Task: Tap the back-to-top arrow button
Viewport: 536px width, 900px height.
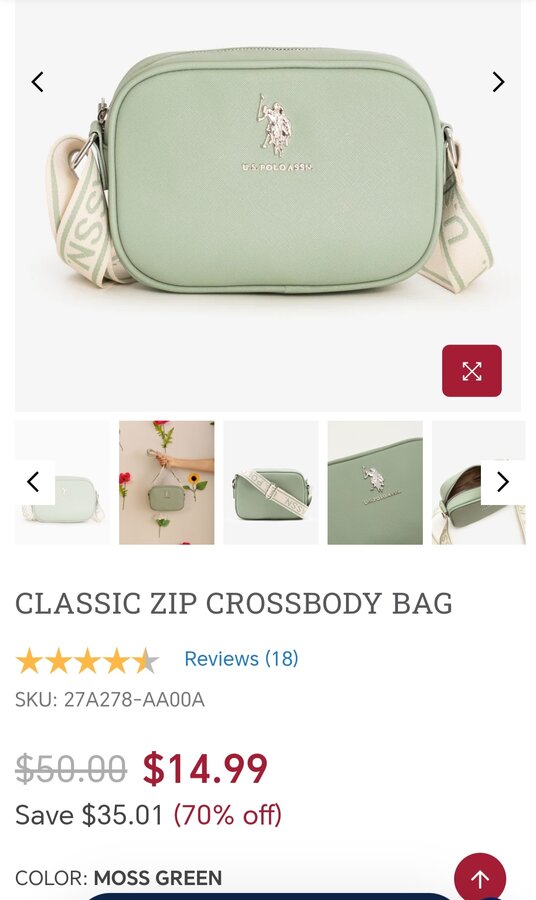Action: pyautogui.click(x=480, y=878)
